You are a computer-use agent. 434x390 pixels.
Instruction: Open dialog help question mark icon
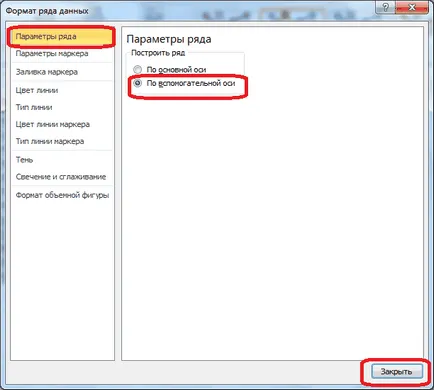click(x=385, y=7)
